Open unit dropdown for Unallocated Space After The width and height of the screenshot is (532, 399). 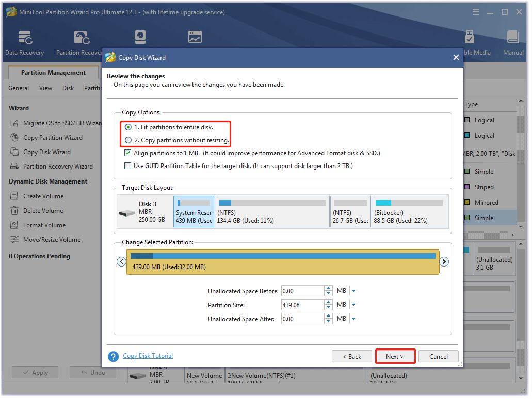353,319
